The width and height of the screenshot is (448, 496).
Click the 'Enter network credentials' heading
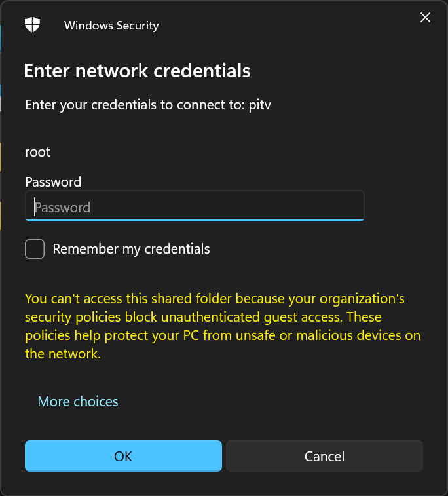(x=137, y=71)
